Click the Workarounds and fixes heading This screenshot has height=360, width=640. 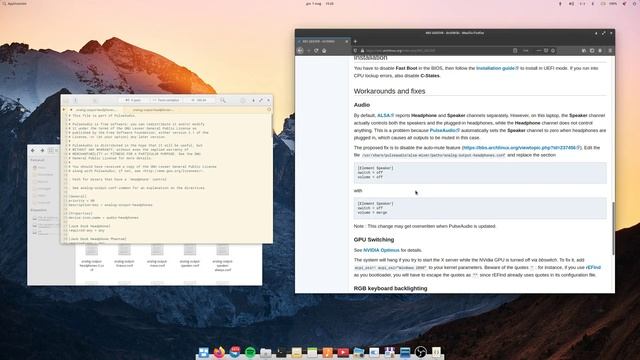389,91
